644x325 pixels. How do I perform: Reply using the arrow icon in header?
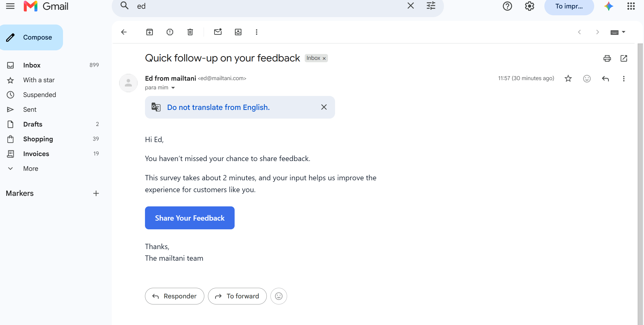[x=606, y=79]
